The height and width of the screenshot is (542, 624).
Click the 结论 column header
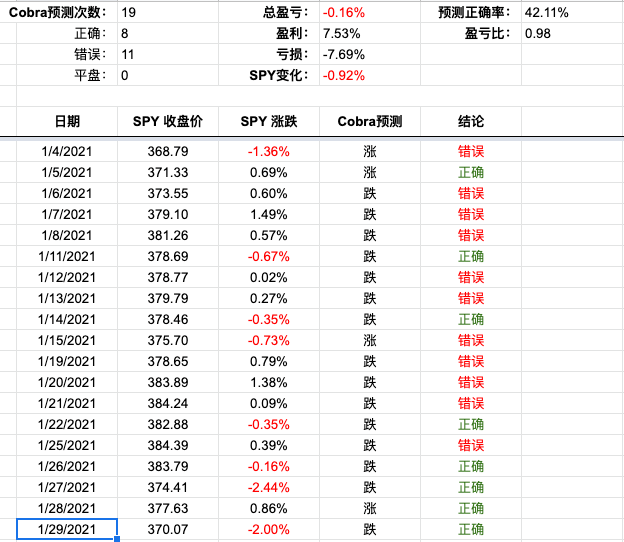pos(471,121)
